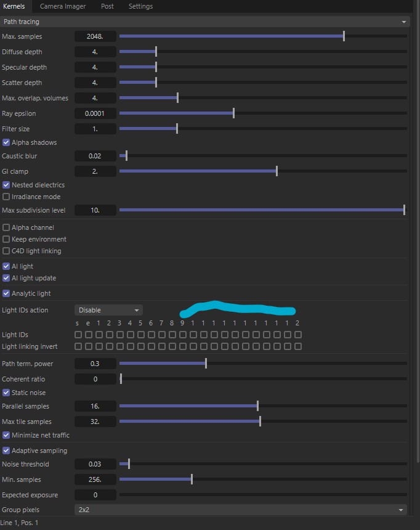Click the Diffuse depth slider
This screenshot has width=420, height=530.
pyautogui.click(x=263, y=52)
